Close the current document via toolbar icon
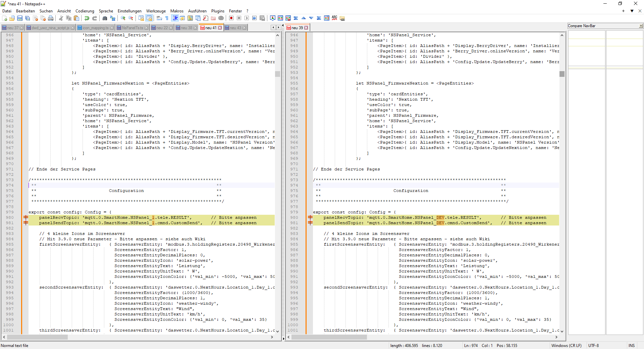The width and height of the screenshot is (644, 349). pyautogui.click(x=35, y=18)
